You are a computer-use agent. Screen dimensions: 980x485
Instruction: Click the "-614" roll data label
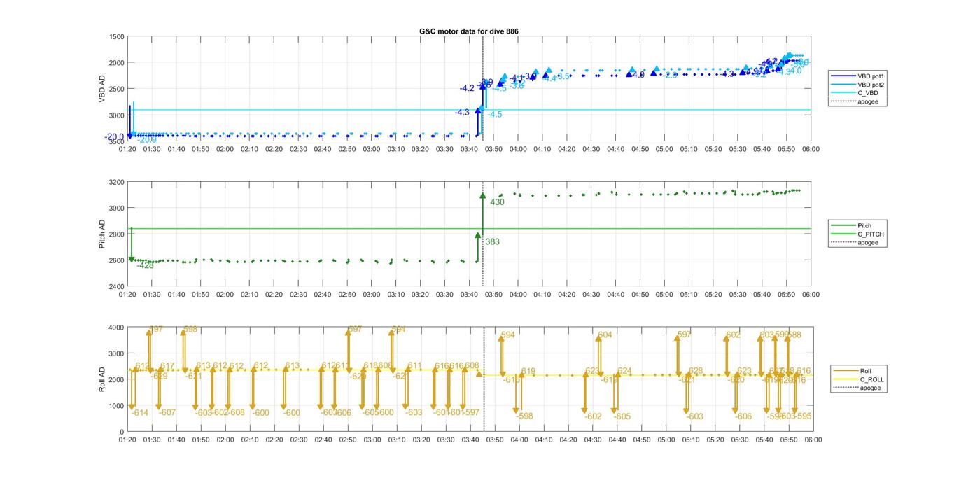point(140,413)
